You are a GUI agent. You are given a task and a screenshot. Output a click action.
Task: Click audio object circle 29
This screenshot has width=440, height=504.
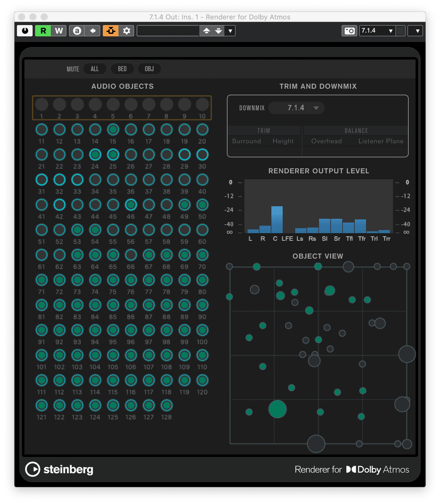pyautogui.click(x=184, y=155)
